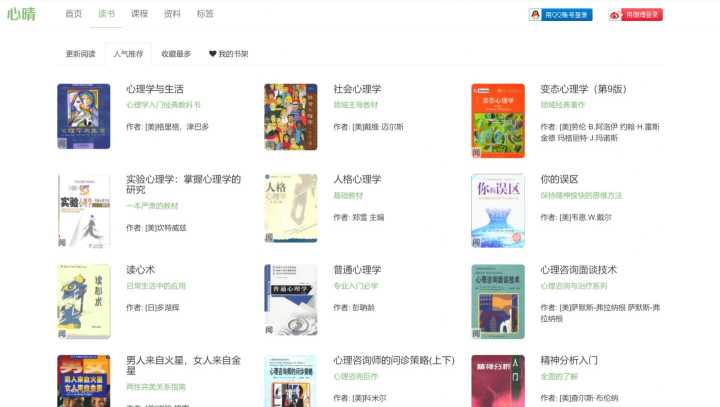This screenshot has height=407, width=720.
Task: Click the 心晴 site logo
Action: coord(21,14)
